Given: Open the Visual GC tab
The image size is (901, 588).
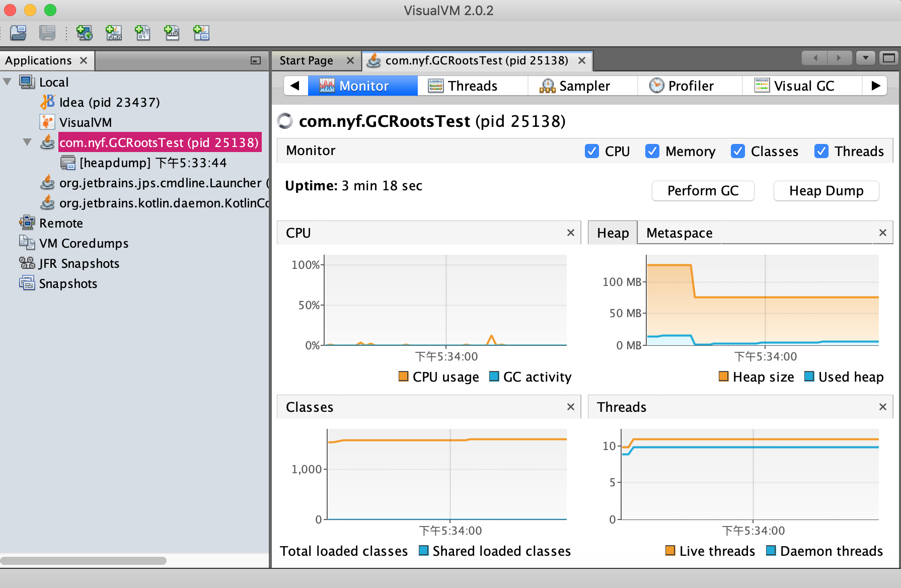Looking at the screenshot, I should coord(803,86).
